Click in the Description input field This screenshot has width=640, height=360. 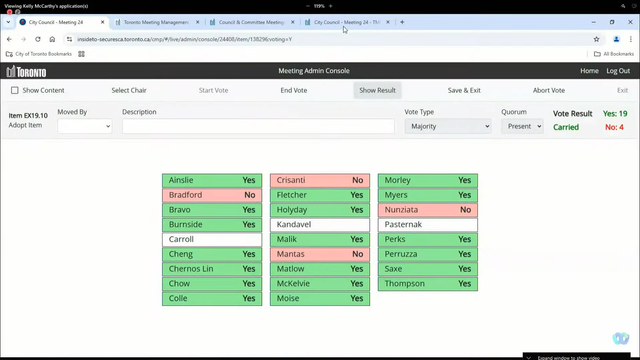(x=258, y=126)
